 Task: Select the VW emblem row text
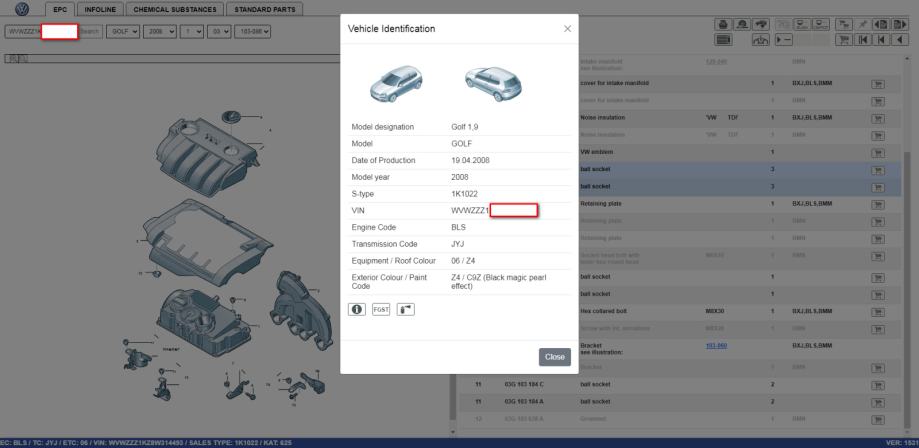click(597, 152)
